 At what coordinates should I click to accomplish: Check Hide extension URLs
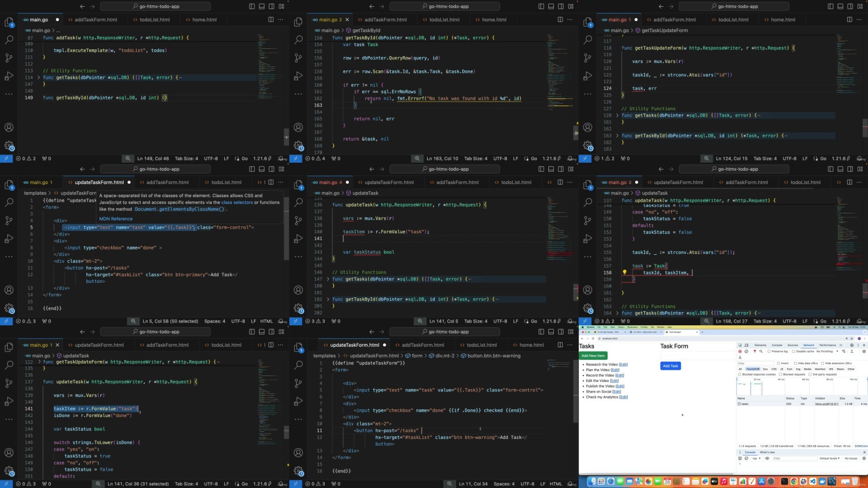[x=823, y=363]
